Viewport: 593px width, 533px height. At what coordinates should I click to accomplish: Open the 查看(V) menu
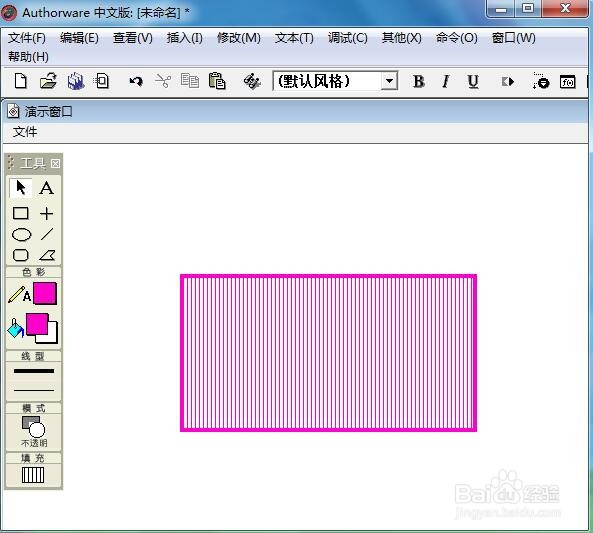pyautogui.click(x=133, y=38)
